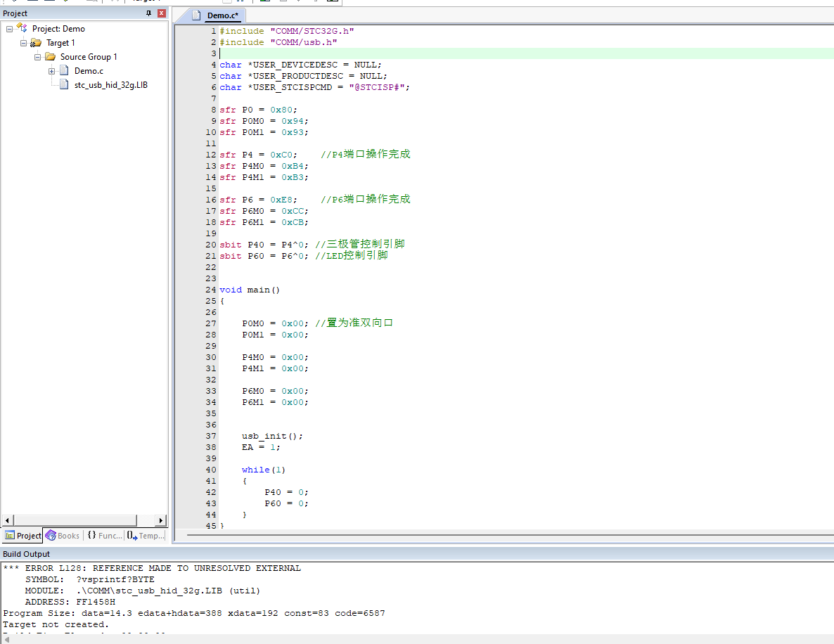Click the sfr P0 = 0x80 line
The height and width of the screenshot is (644, 834).
coord(259,110)
